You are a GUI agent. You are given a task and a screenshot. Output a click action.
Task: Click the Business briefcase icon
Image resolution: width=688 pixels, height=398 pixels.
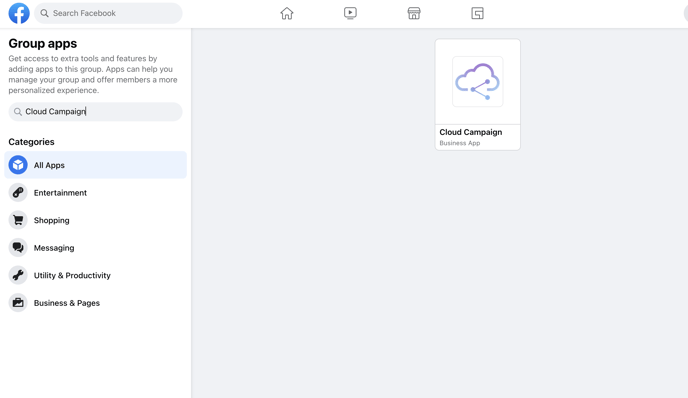click(x=18, y=303)
